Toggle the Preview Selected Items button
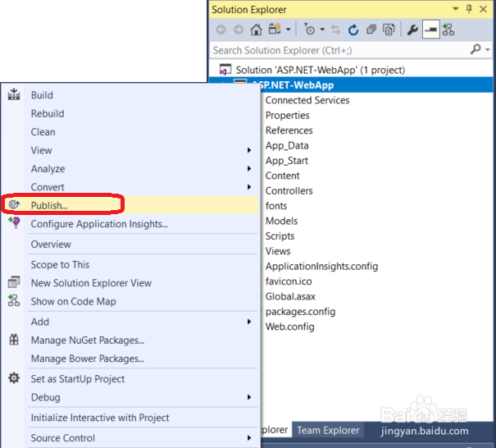The height and width of the screenshot is (448, 496). coord(431,30)
